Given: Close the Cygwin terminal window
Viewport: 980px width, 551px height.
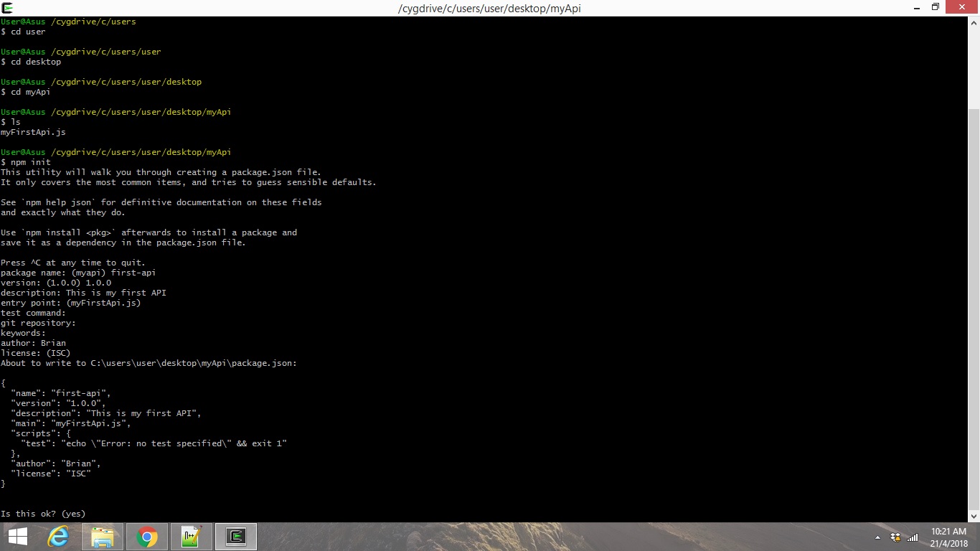Looking at the screenshot, I should click(963, 8).
